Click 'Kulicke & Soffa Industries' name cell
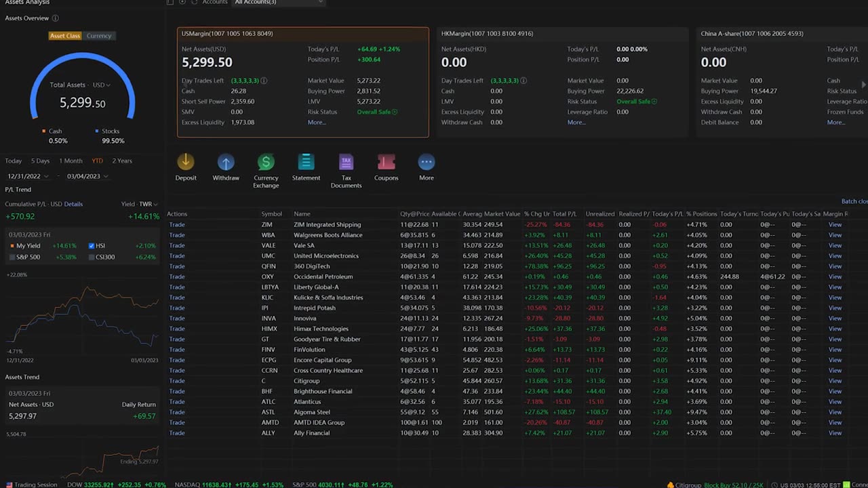The image size is (868, 488). point(328,298)
